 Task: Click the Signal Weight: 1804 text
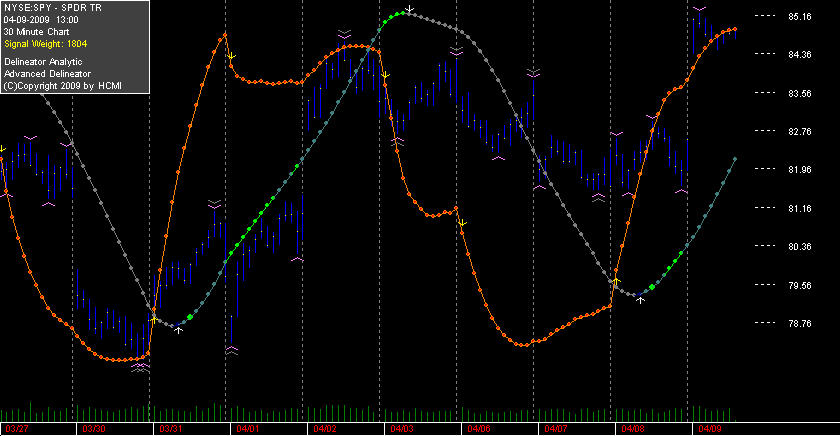46,44
